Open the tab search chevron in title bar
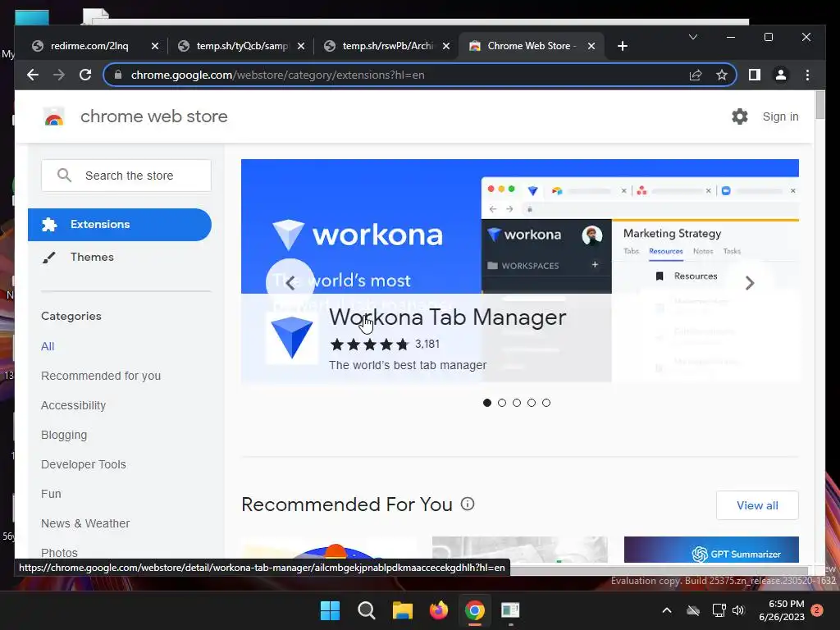The image size is (840, 630). [x=692, y=37]
